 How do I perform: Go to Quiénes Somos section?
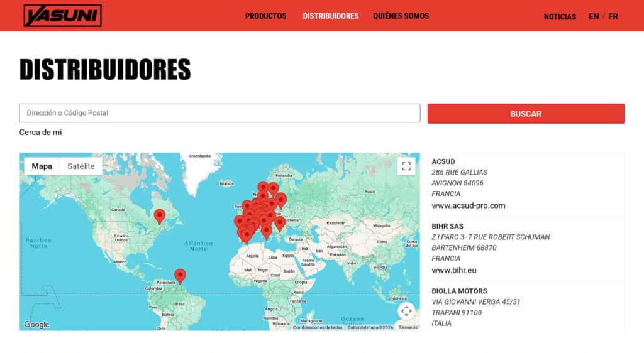tap(401, 16)
